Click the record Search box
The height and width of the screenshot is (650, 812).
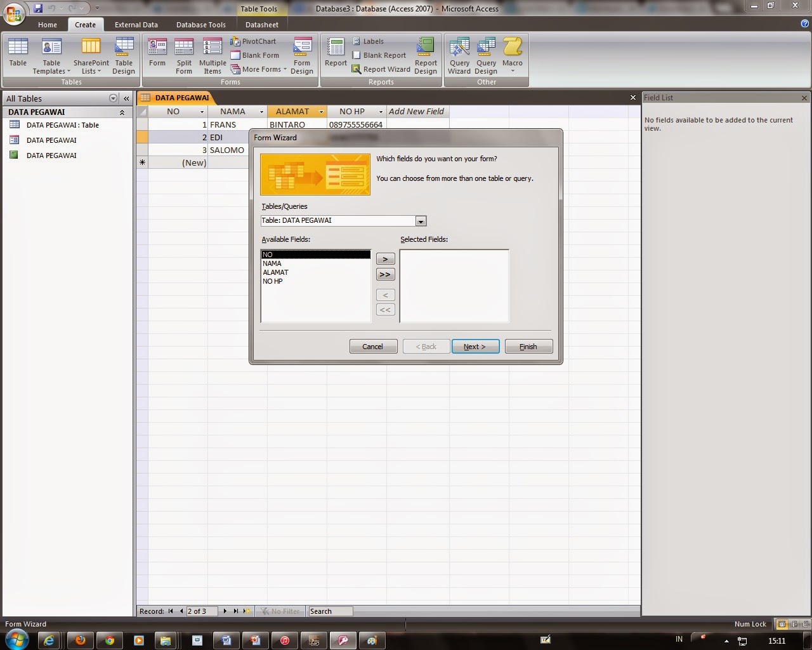click(x=330, y=611)
